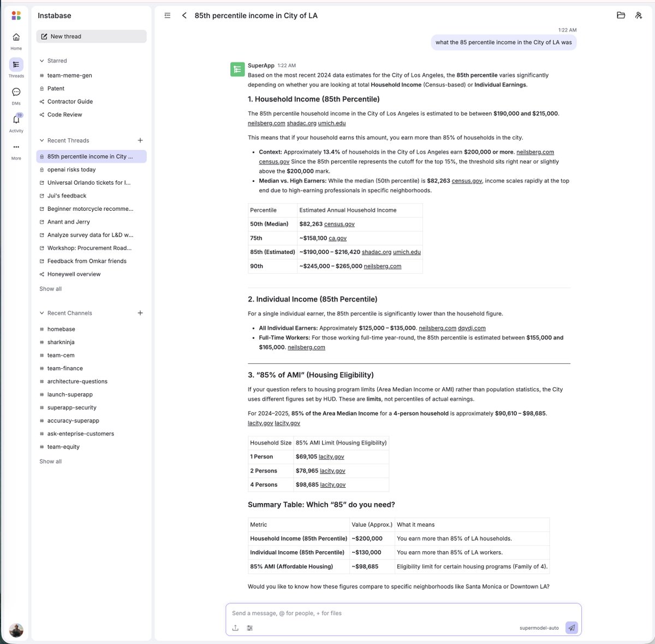Open the homebase channel
655x644 pixels.
point(92,329)
